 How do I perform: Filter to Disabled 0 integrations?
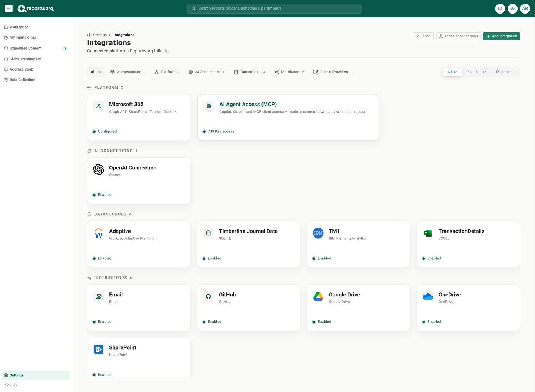click(505, 72)
